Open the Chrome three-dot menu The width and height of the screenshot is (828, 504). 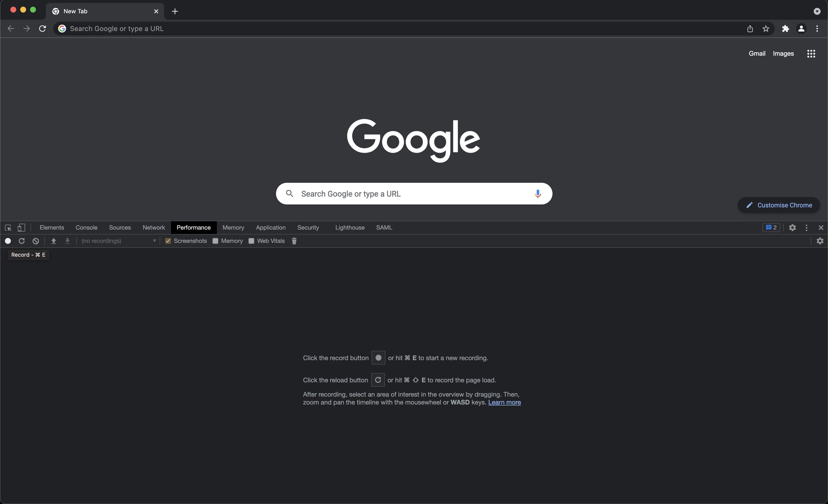(817, 29)
